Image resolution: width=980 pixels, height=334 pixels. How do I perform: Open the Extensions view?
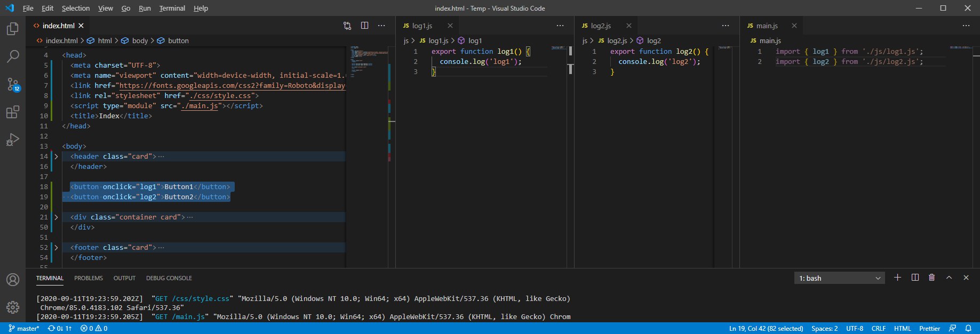pyautogui.click(x=13, y=112)
